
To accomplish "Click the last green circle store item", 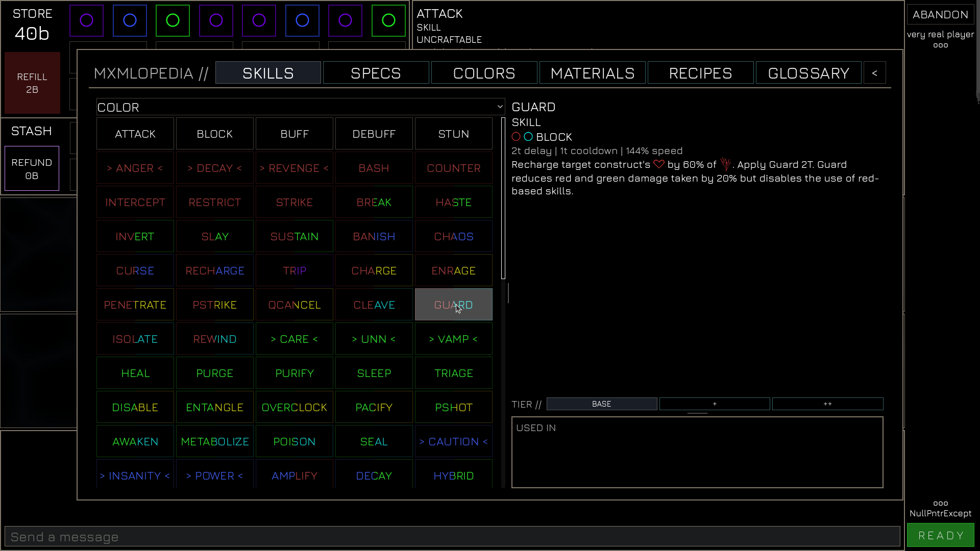I will (x=388, y=20).
